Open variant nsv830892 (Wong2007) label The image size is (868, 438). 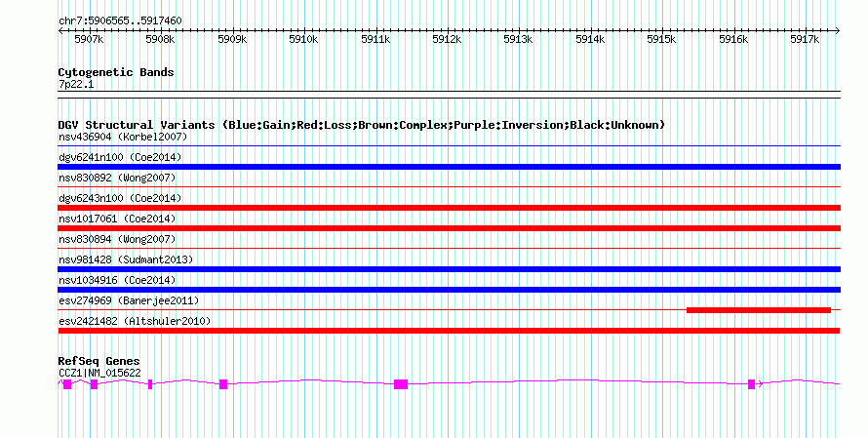(x=117, y=178)
